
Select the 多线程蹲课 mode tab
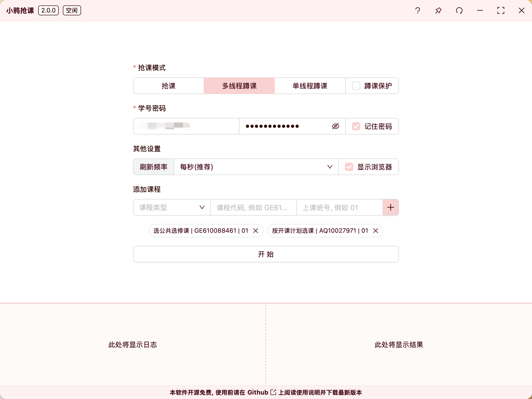[239, 86]
